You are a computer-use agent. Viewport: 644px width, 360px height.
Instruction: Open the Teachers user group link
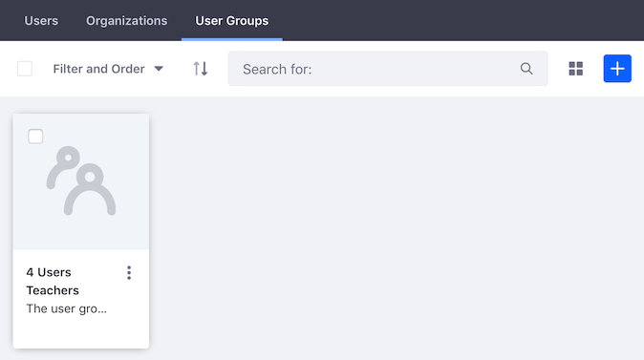tap(53, 290)
